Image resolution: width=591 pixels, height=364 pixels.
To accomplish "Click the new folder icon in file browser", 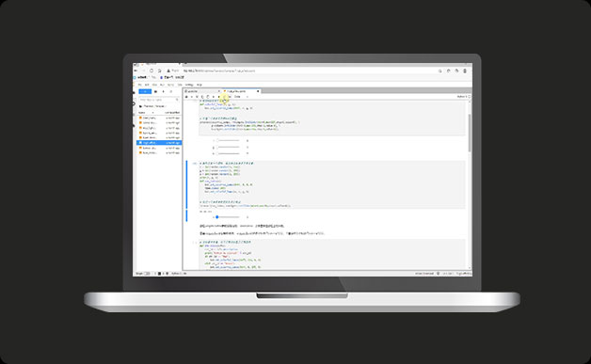I will click(x=155, y=91).
